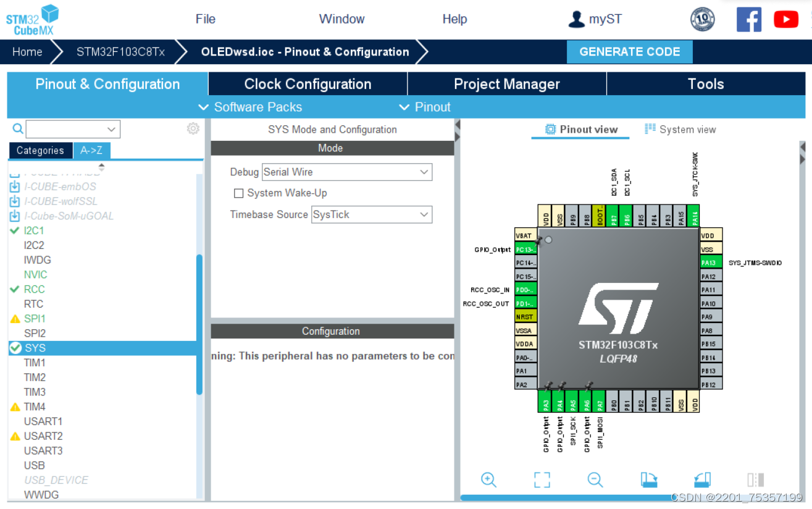812x509 pixels.
Task: Open the myST account icon
Action: click(576, 19)
